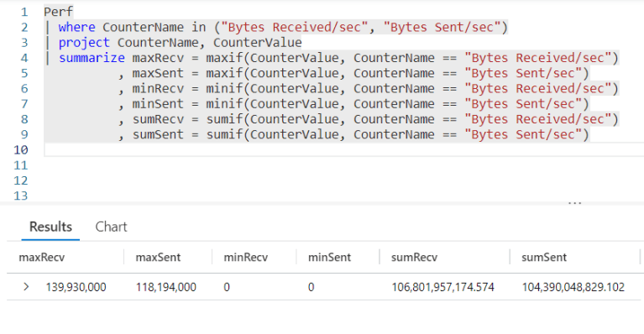This screenshot has height=334, width=644.
Task: Select the maxSent value 118,194,000
Action: click(x=166, y=287)
